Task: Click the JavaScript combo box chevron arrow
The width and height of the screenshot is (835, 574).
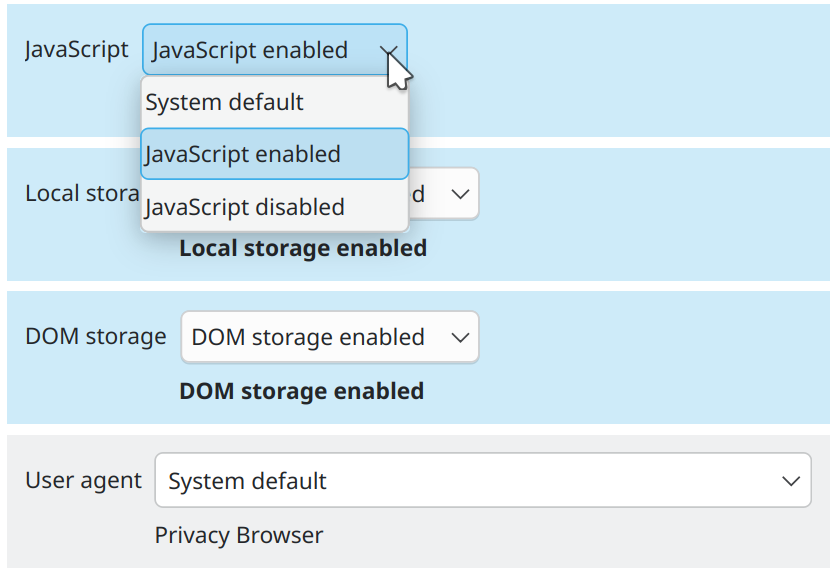Action: click(x=389, y=51)
